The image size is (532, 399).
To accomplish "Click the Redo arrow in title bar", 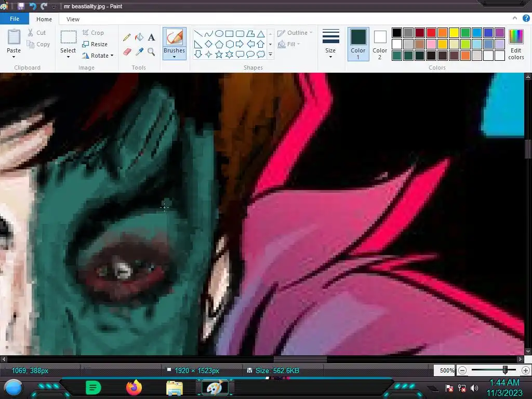I will tap(44, 6).
